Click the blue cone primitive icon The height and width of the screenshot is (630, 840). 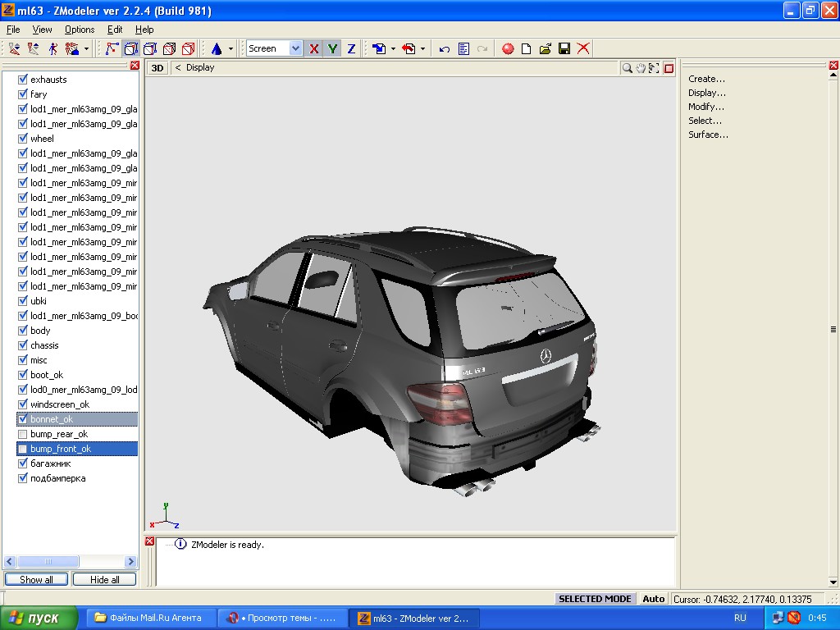tap(217, 48)
